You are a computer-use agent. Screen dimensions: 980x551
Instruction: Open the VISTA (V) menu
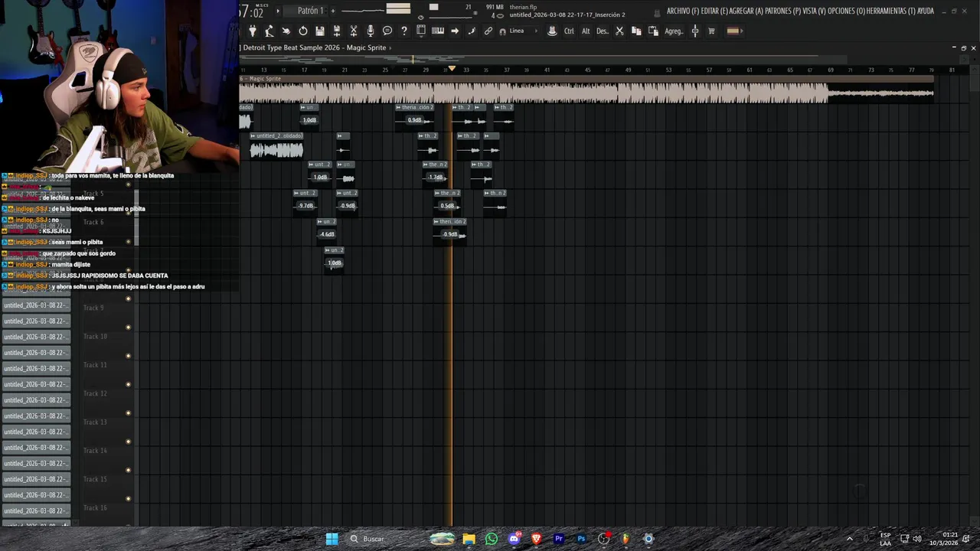tap(815, 11)
